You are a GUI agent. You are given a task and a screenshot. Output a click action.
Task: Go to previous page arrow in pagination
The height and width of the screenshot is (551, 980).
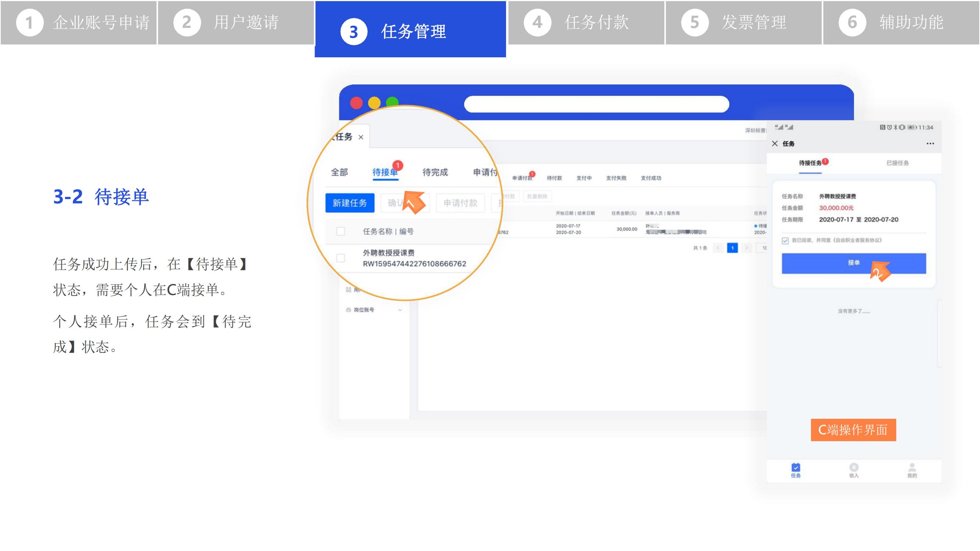click(718, 248)
